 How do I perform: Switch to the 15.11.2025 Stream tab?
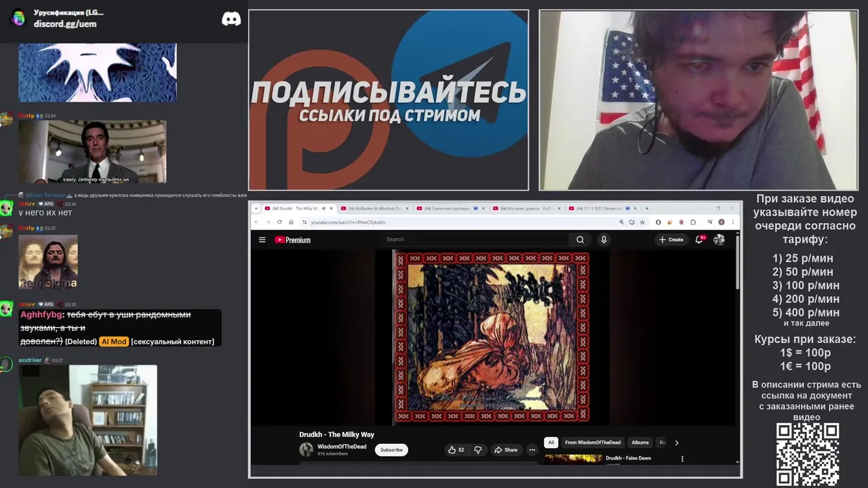point(602,208)
